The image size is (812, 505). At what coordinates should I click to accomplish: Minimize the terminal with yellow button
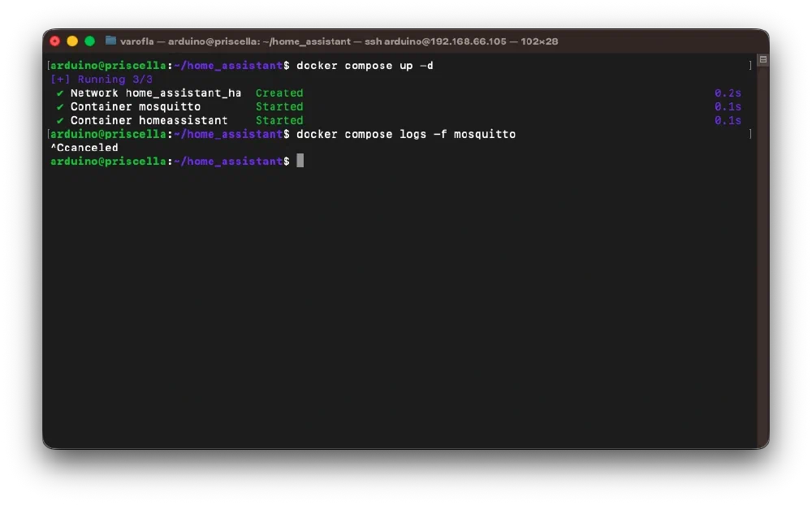[x=72, y=41]
